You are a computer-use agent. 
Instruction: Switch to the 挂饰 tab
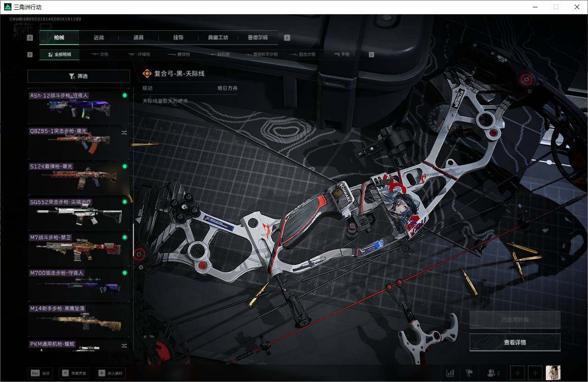click(x=178, y=38)
